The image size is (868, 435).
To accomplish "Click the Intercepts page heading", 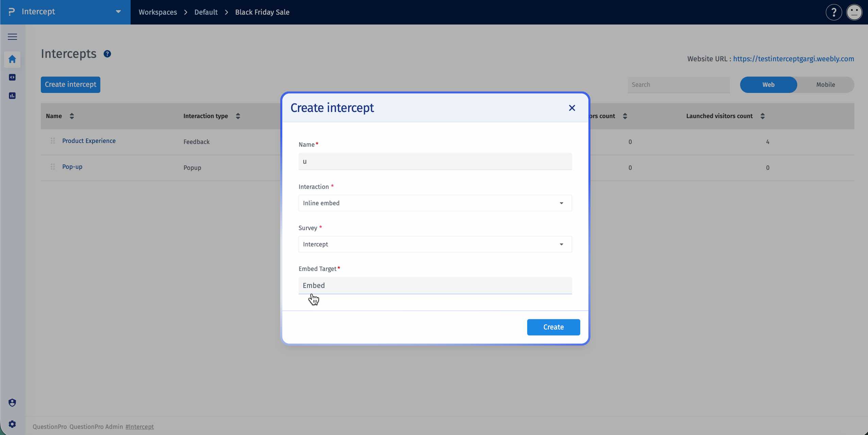I will coord(69,54).
